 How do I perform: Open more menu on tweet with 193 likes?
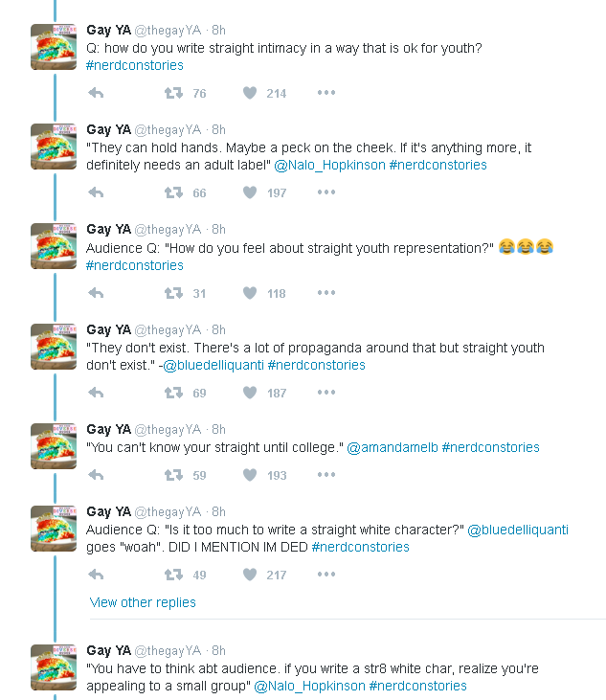click(326, 475)
